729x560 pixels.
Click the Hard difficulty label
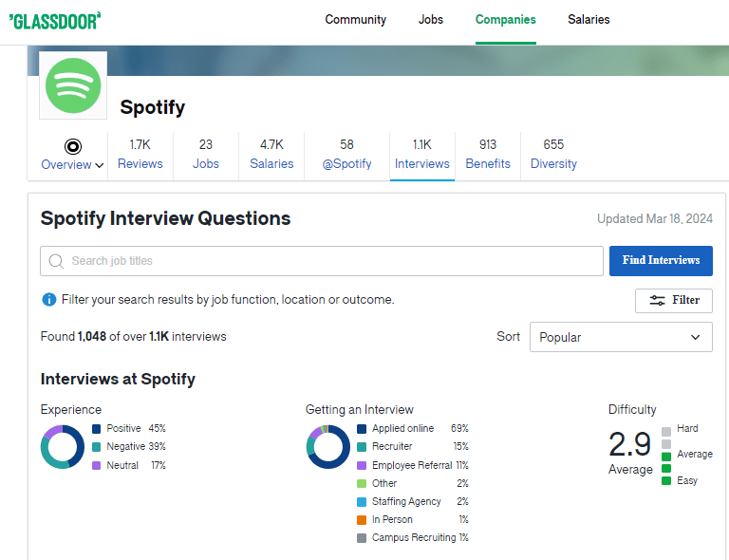(687, 428)
